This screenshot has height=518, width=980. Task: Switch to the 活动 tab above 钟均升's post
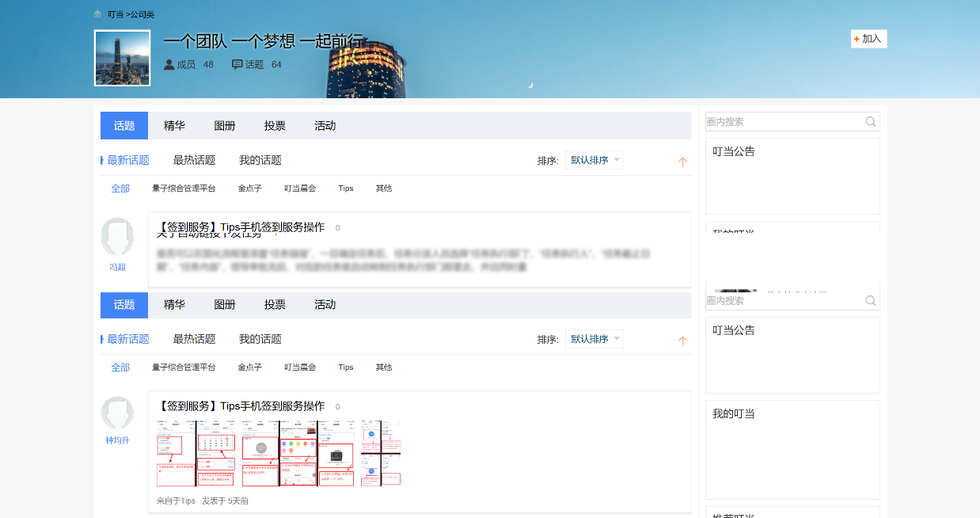325,305
